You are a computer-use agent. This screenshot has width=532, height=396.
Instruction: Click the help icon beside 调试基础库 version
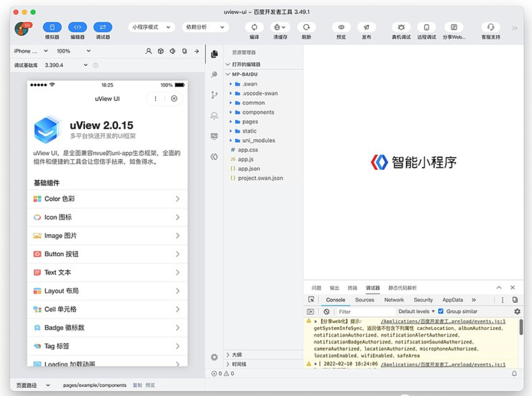pyautogui.click(x=95, y=65)
